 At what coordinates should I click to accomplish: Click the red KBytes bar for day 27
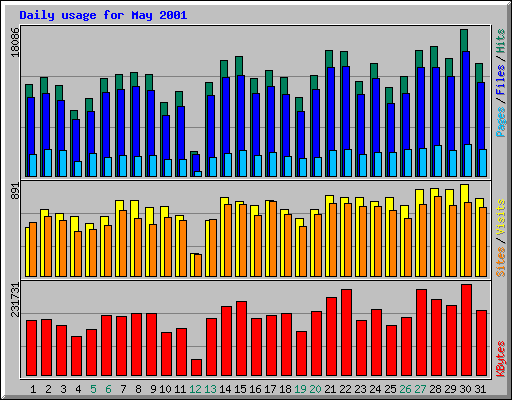421,332
